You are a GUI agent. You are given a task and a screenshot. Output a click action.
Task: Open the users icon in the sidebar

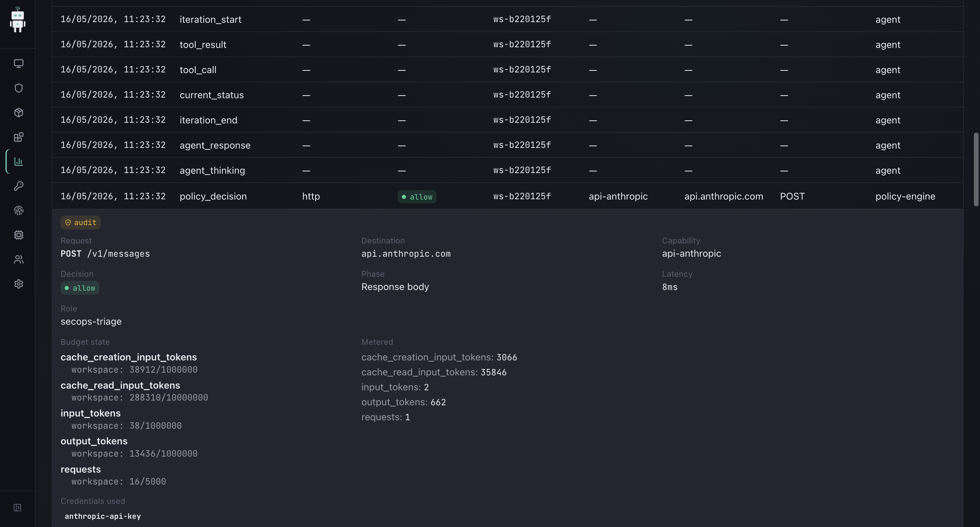(19, 259)
